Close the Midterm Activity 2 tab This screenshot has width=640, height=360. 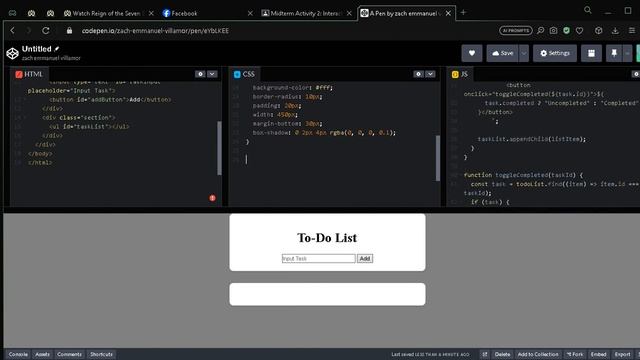click(x=349, y=13)
